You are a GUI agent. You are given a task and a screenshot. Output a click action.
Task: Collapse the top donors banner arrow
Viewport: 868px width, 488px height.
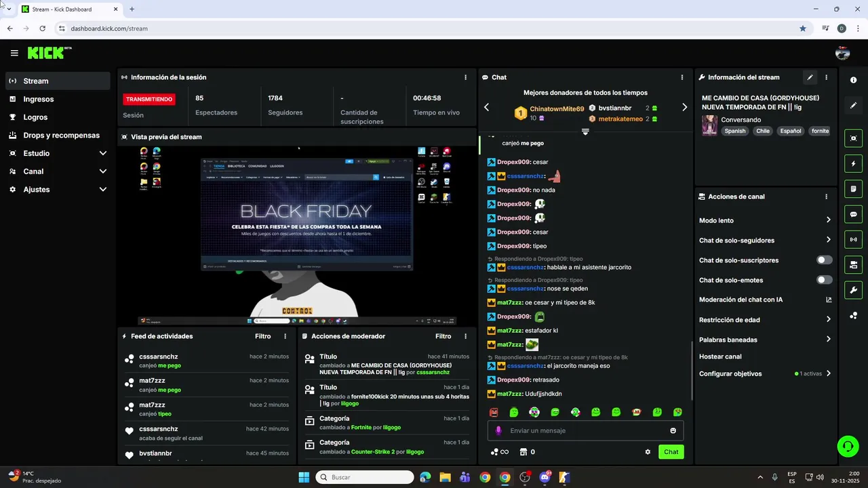(585, 132)
